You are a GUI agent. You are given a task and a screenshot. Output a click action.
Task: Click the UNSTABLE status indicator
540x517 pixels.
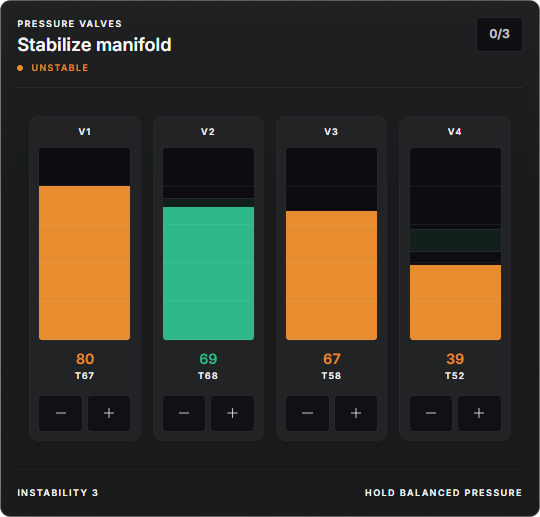click(x=53, y=68)
